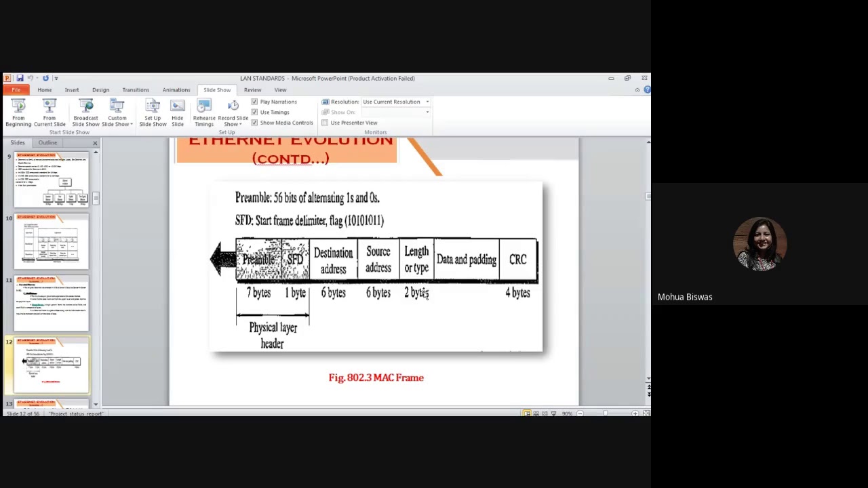Click the 90% zoom level
The width and height of the screenshot is (868, 488).
[567, 413]
